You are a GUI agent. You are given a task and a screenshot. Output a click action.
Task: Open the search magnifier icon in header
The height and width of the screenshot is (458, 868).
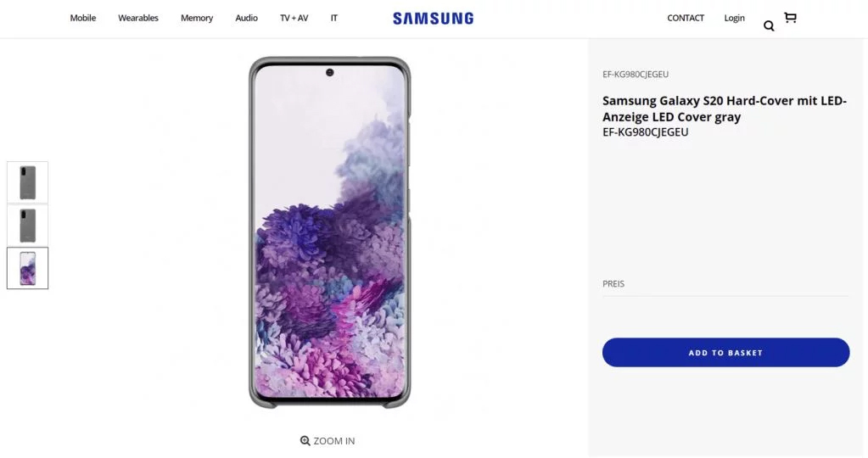tap(769, 26)
